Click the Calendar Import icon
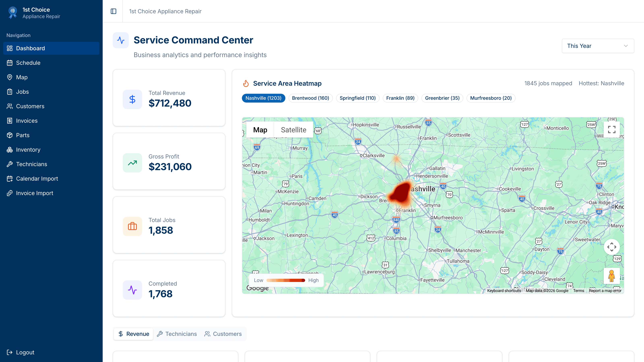The width and height of the screenshot is (644, 362). pos(9,179)
